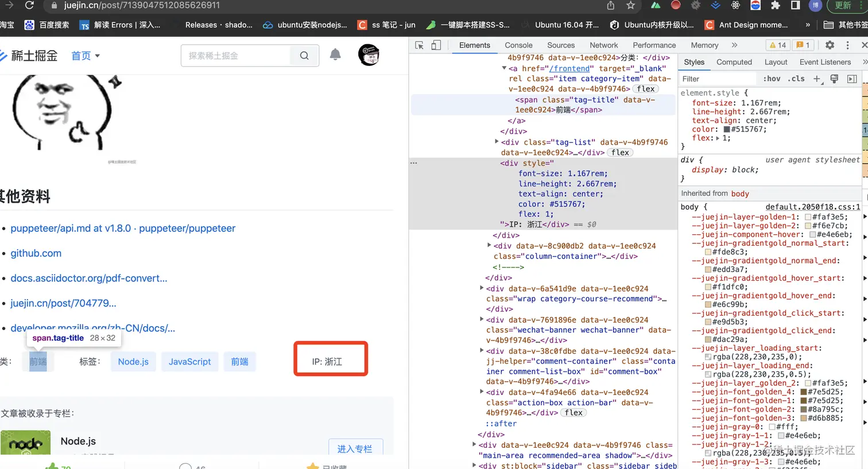The image size is (868, 469).
Task: Open DevTools kebab menu
Action: pyautogui.click(x=847, y=45)
